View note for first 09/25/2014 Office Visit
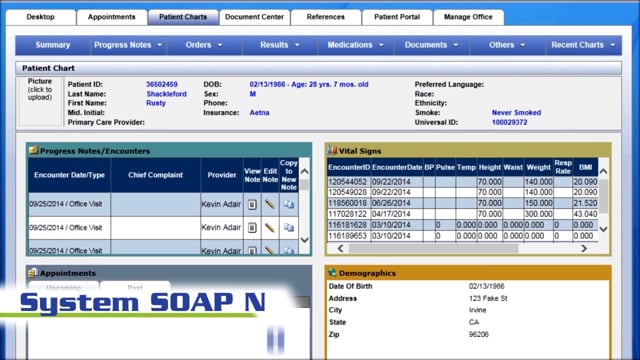The image size is (640, 360). [252, 204]
